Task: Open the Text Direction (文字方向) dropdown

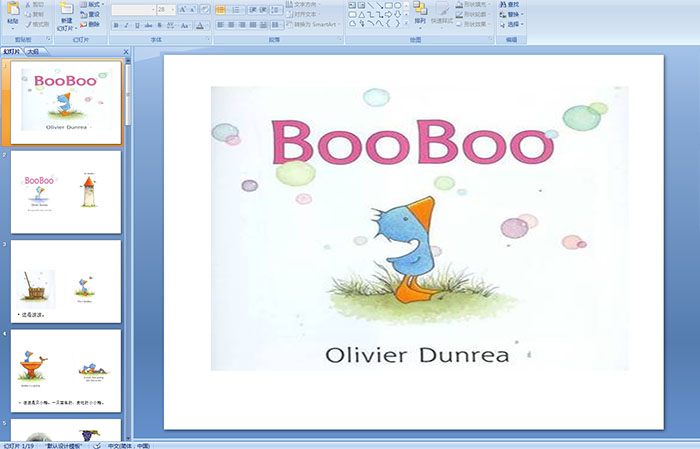Action: tap(303, 4)
